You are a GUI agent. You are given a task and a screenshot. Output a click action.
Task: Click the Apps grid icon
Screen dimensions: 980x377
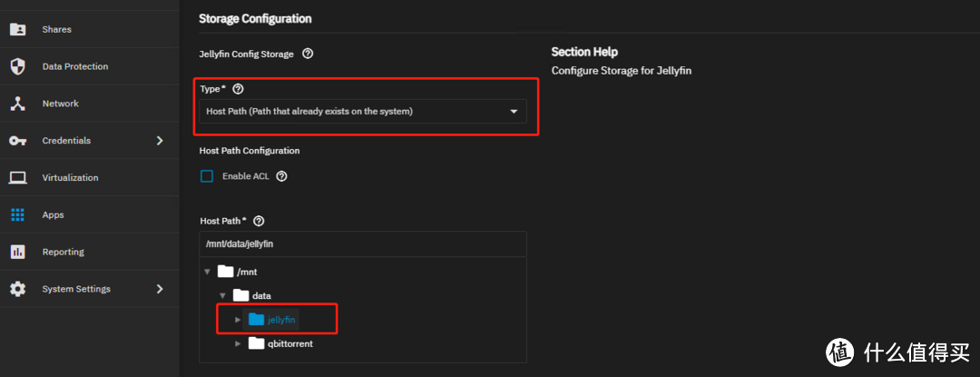17,215
